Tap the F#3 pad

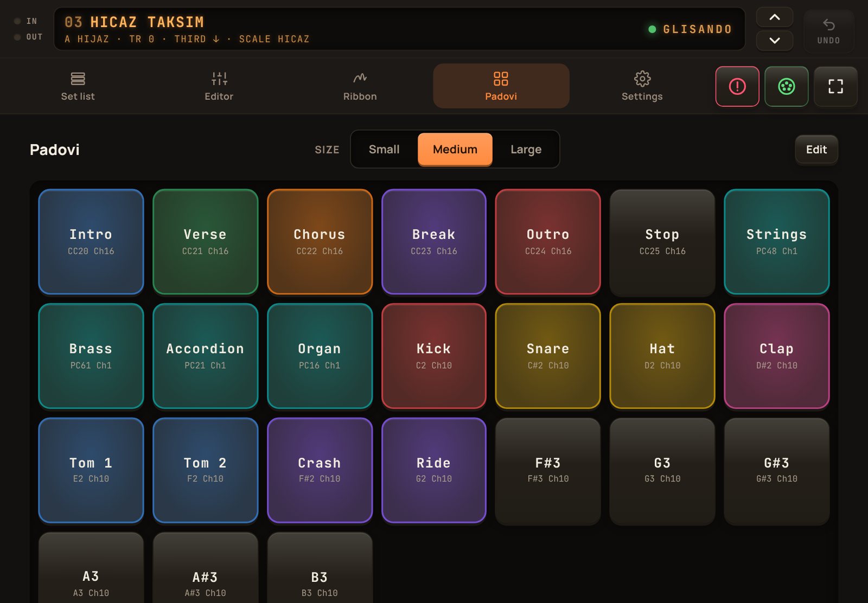[x=548, y=470]
